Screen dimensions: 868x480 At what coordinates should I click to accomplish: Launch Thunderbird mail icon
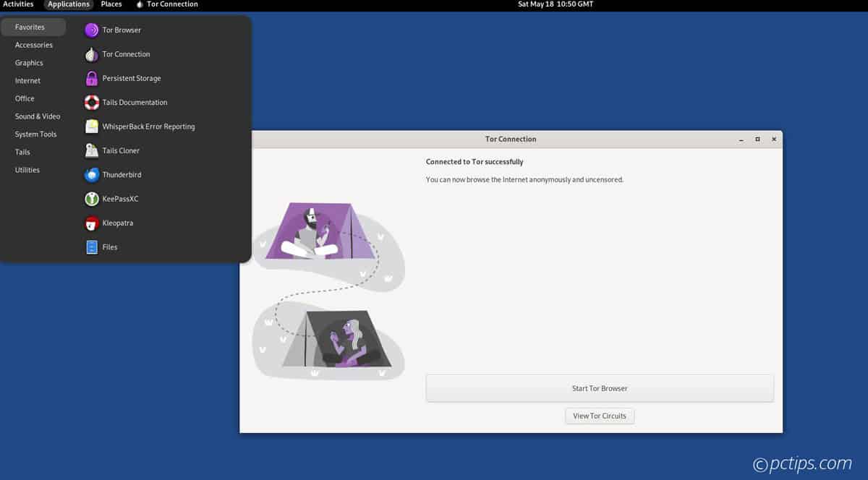click(x=92, y=175)
